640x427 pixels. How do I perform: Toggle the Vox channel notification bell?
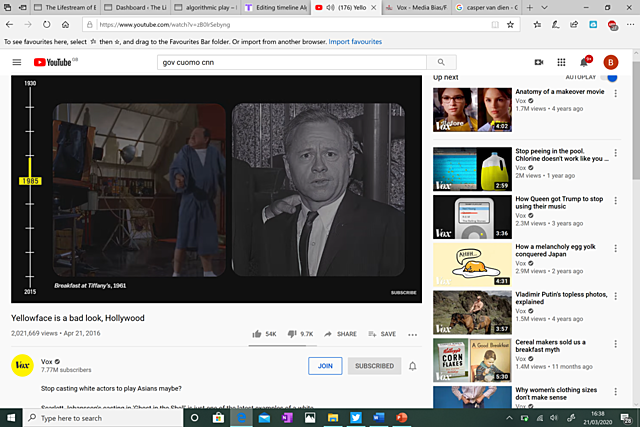[x=413, y=366]
